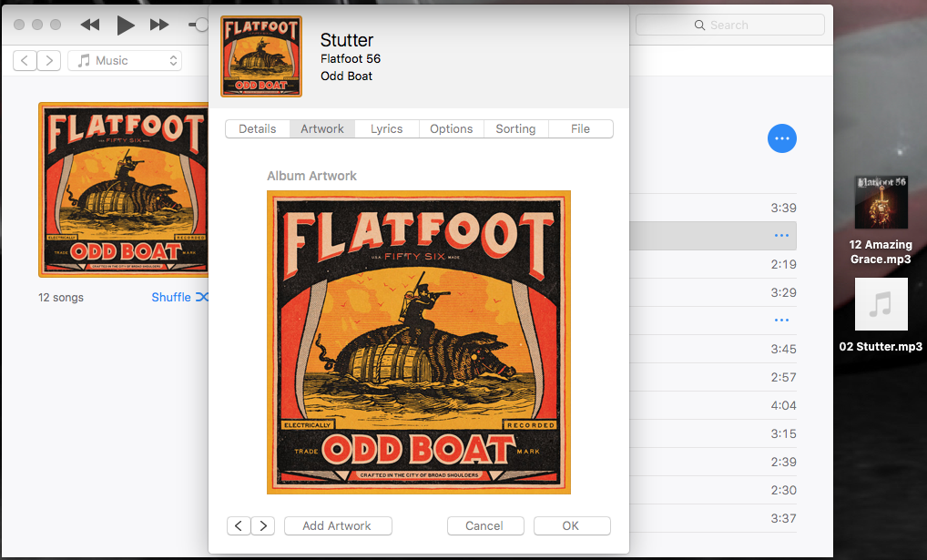
Task: Switch to the Details tab
Action: pos(258,129)
